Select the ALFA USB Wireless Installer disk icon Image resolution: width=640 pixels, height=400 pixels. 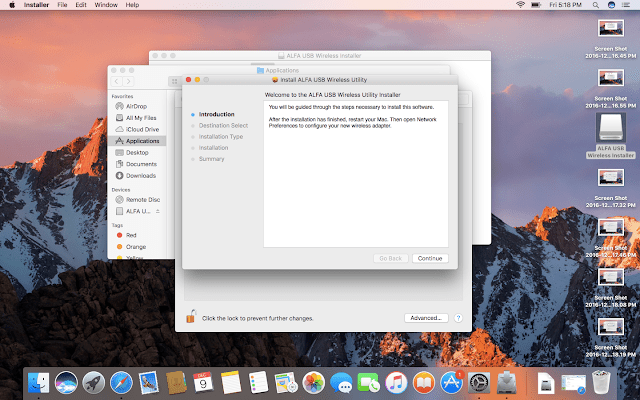coord(610,128)
